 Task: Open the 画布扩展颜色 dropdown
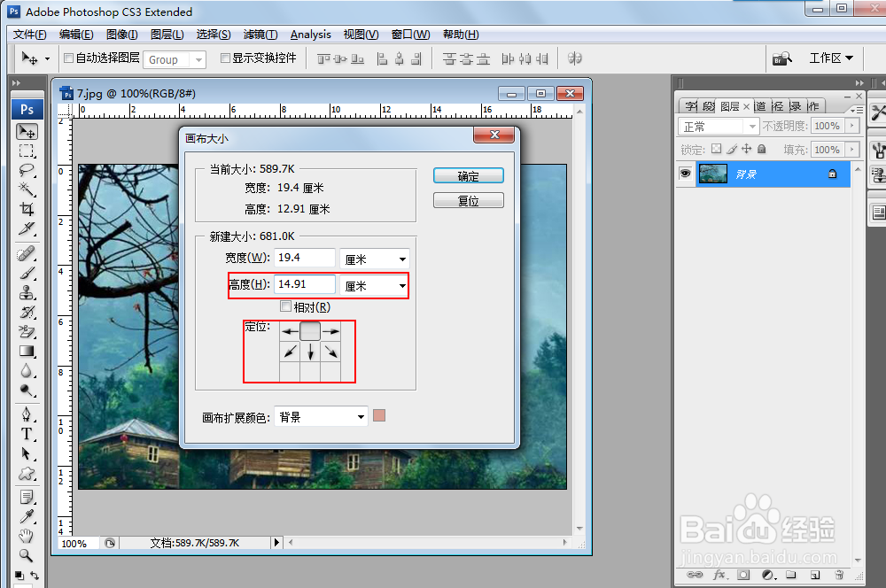(320, 416)
